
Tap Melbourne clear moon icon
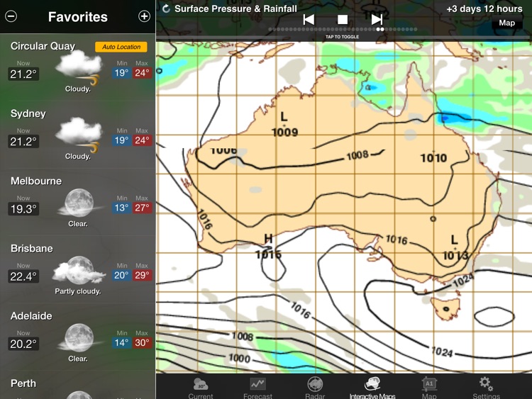[79, 203]
